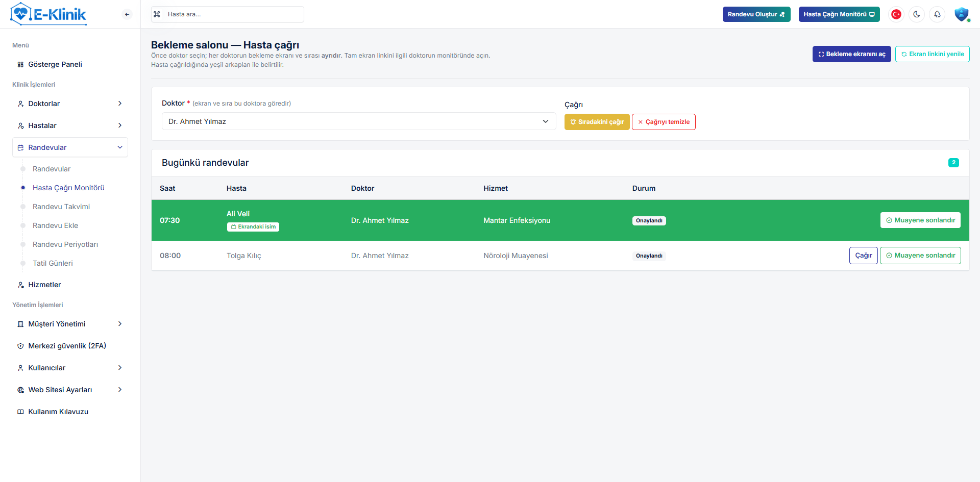This screenshot has height=482, width=980.
Task: Call Tolga Kılıç with Çağır button
Action: (x=863, y=256)
